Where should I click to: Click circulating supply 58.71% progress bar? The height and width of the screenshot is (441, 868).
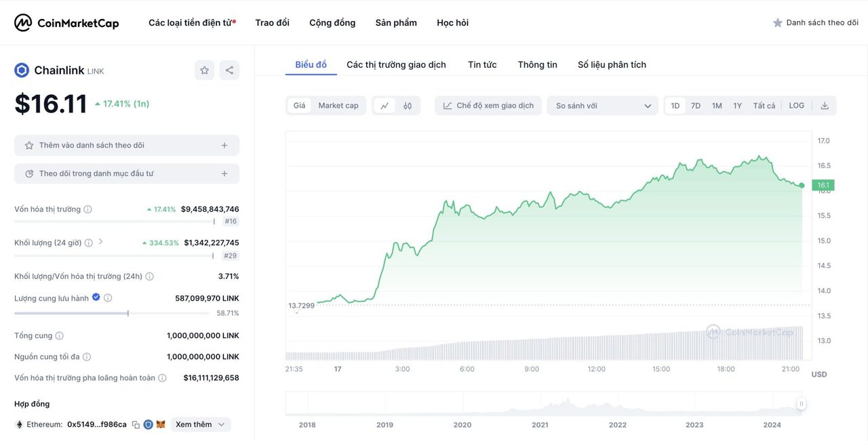click(112, 313)
